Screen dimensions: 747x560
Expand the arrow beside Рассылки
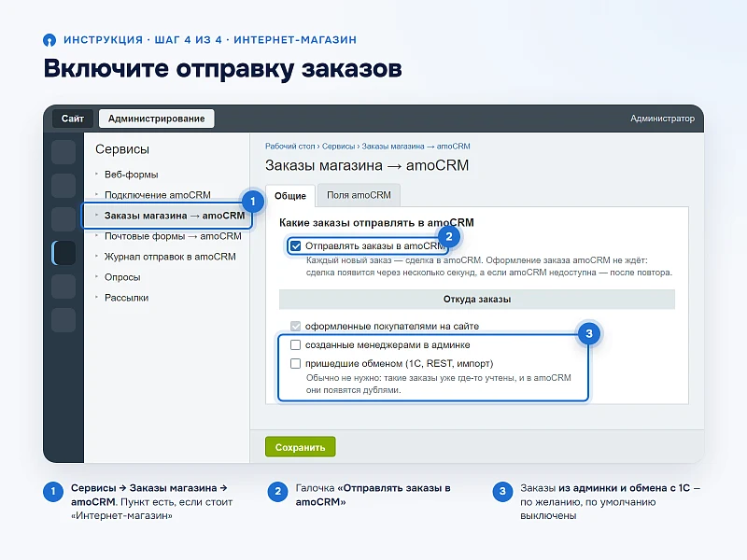pos(97,297)
